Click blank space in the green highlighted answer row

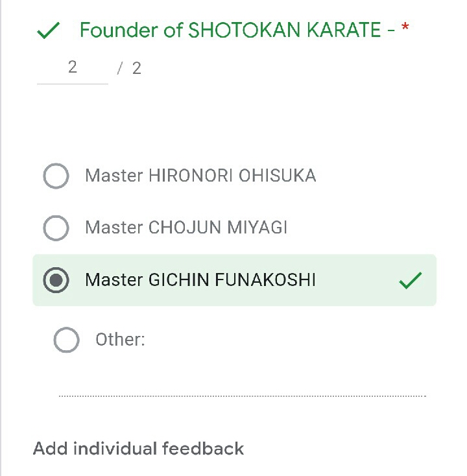pos(357,280)
